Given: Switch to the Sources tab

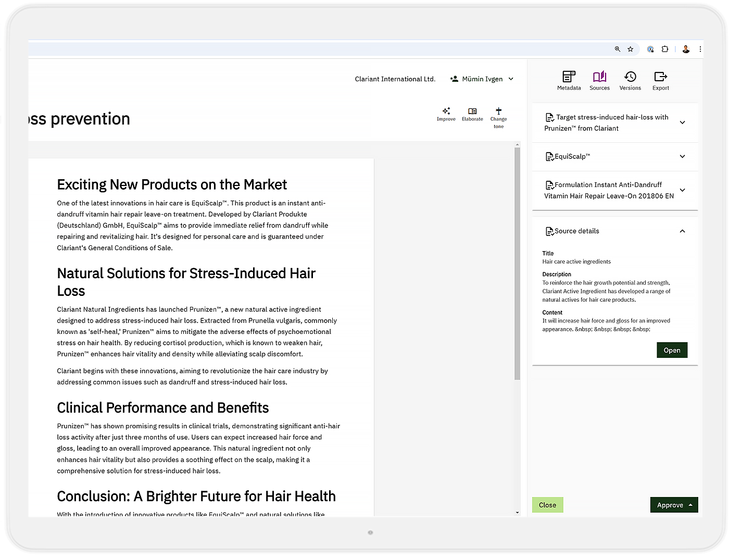Looking at the screenshot, I should pos(599,81).
